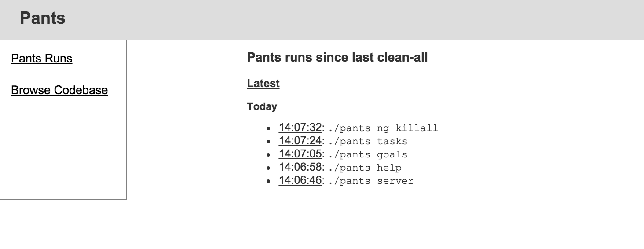
Task: Click the Today date label
Action: pos(262,106)
